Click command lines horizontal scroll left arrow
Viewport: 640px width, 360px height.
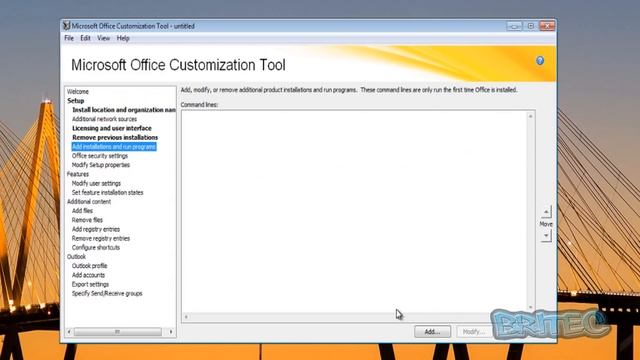click(x=186, y=317)
